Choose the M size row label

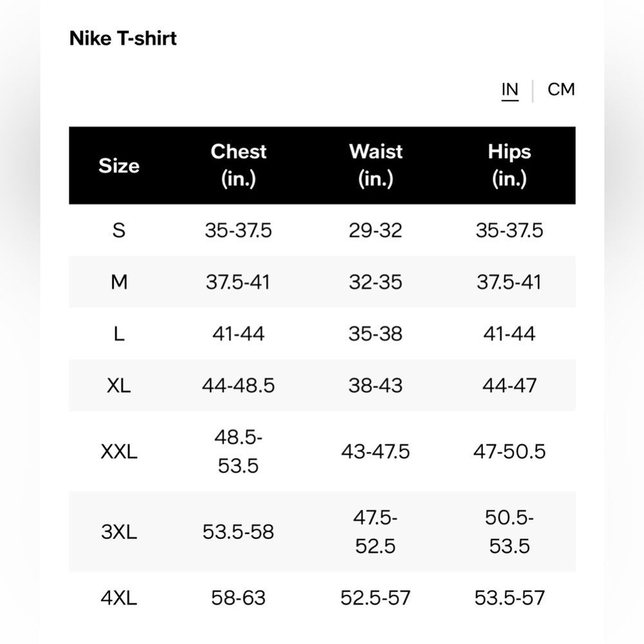[x=118, y=282]
